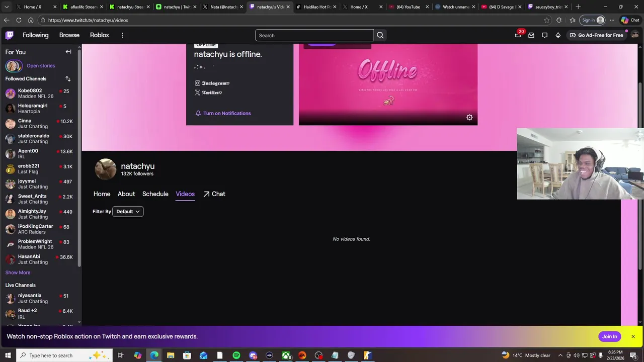Click the browser Sign in button
Screen dimensions: 644x362
(593, 20)
